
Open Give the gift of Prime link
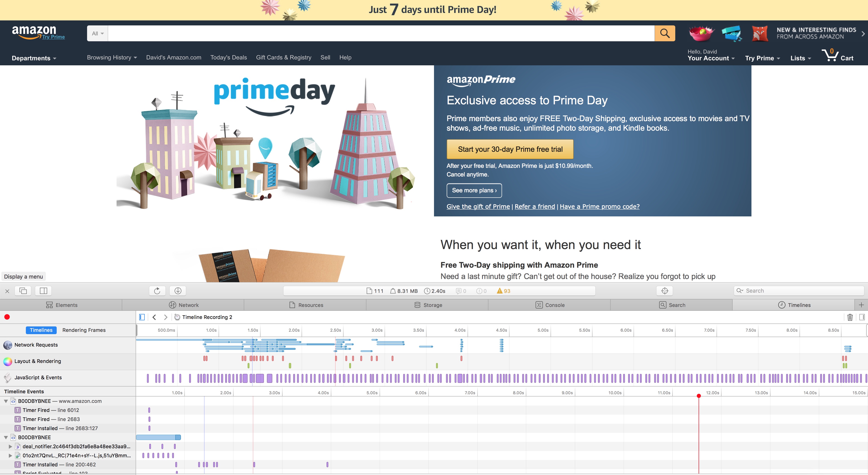point(478,206)
